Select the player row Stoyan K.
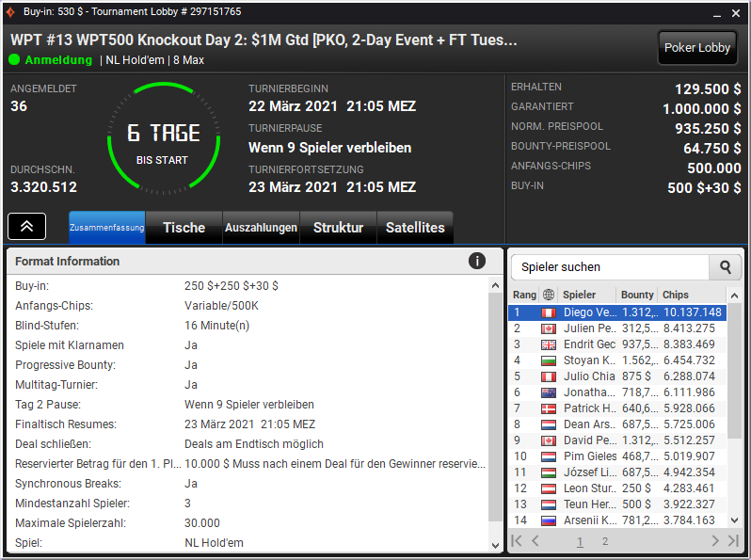 617,360
